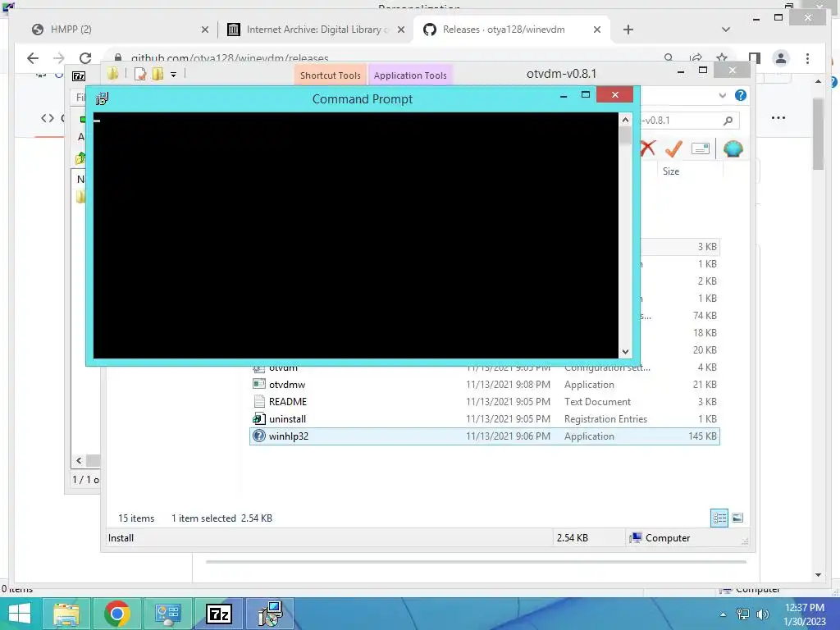Click the volume speaker tray icon

[x=762, y=614]
